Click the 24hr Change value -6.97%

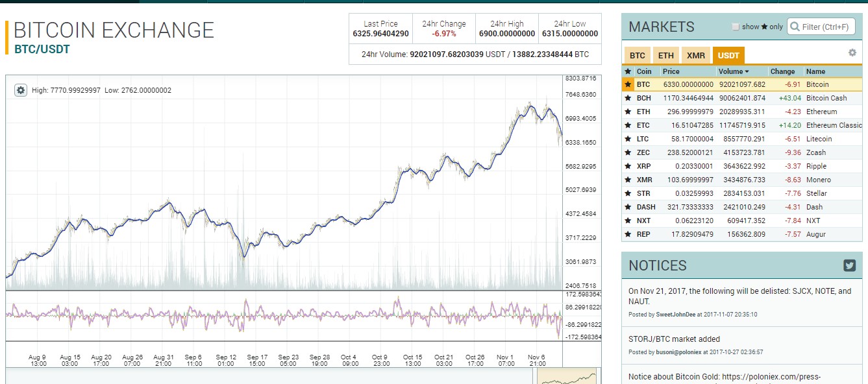pyautogui.click(x=444, y=34)
